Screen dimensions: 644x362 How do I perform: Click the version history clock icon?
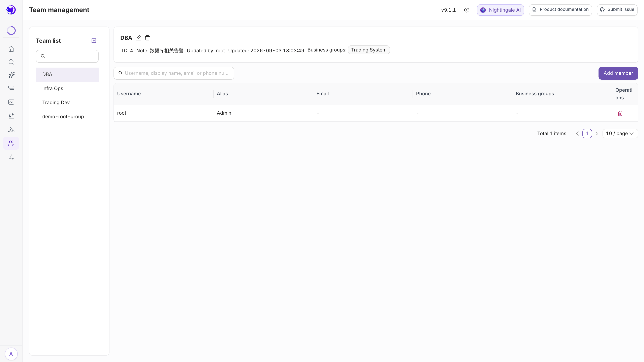tap(466, 10)
